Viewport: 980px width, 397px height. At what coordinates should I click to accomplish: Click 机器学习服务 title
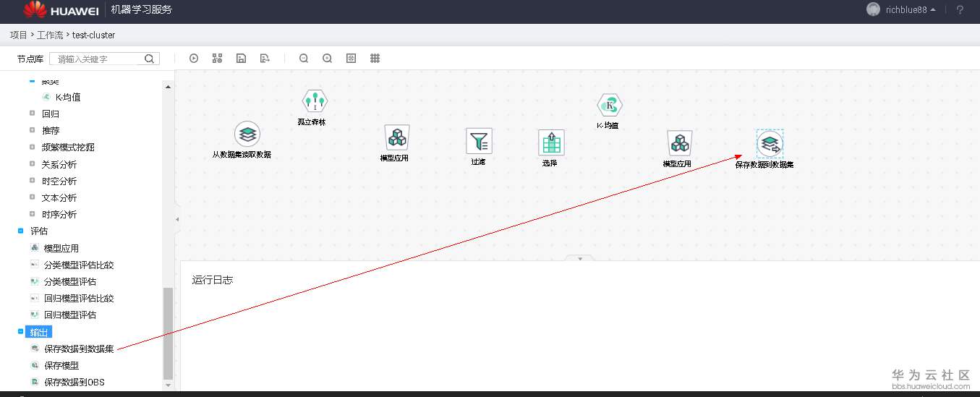142,9
